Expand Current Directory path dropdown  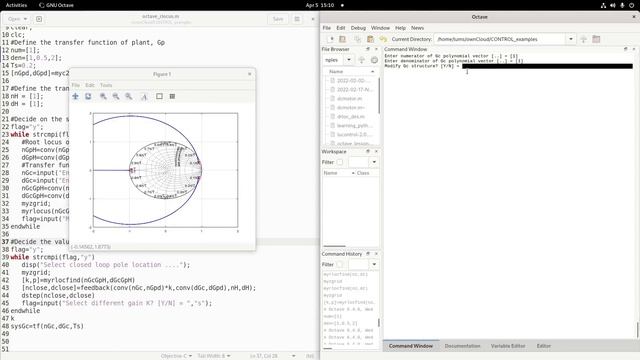pyautogui.click(x=571, y=39)
